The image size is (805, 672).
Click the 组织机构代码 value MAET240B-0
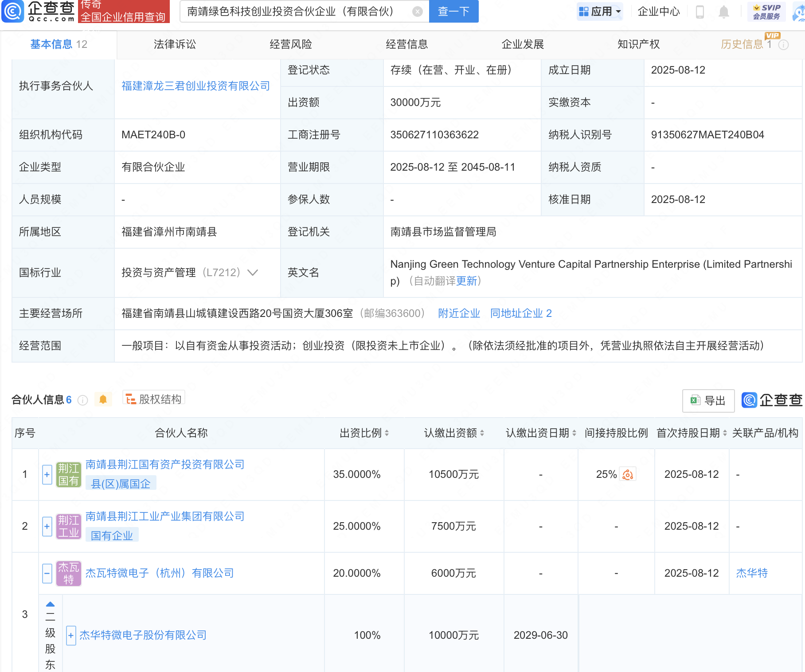(x=153, y=135)
